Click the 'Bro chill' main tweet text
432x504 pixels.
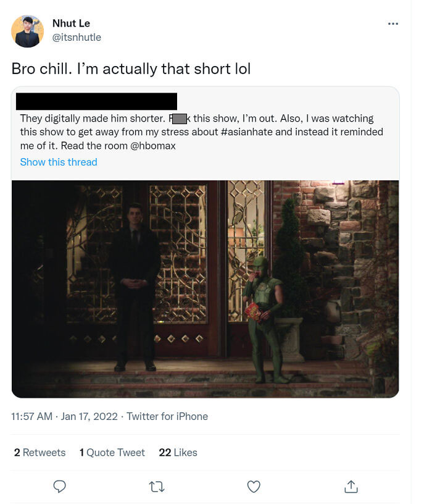(x=131, y=69)
